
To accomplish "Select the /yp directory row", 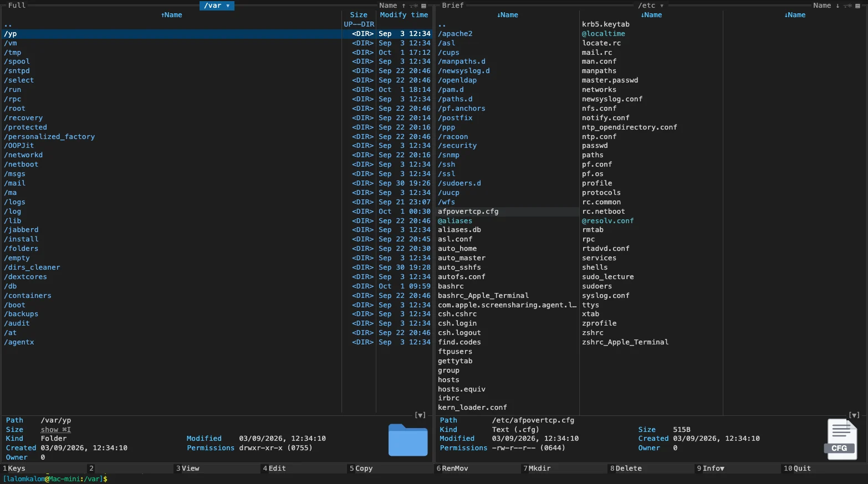I will pyautogui.click(x=171, y=34).
